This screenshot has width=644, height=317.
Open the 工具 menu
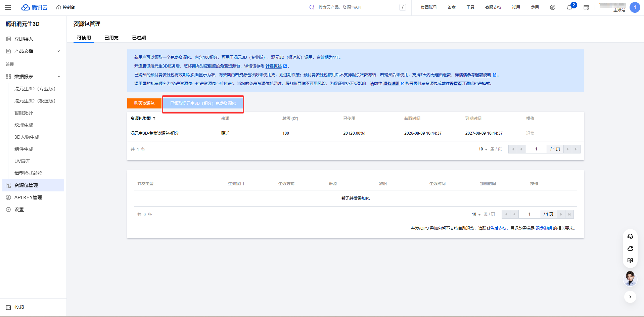point(470,7)
